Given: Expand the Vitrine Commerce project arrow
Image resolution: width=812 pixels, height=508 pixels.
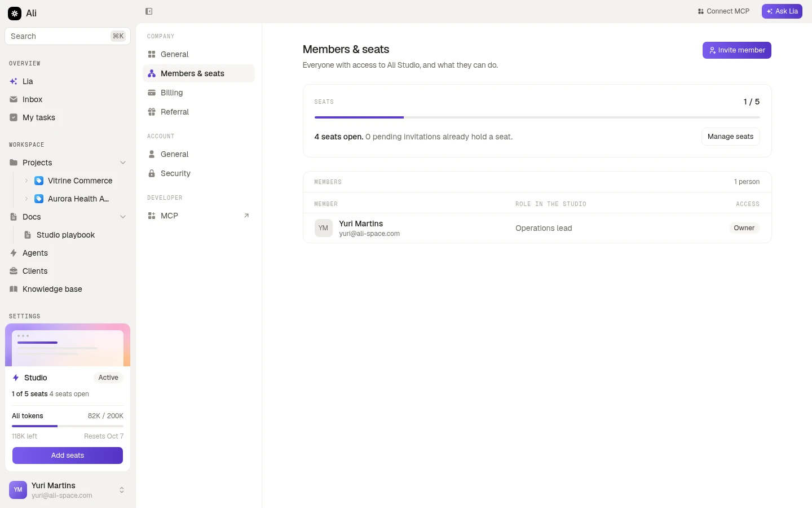Looking at the screenshot, I should point(27,181).
